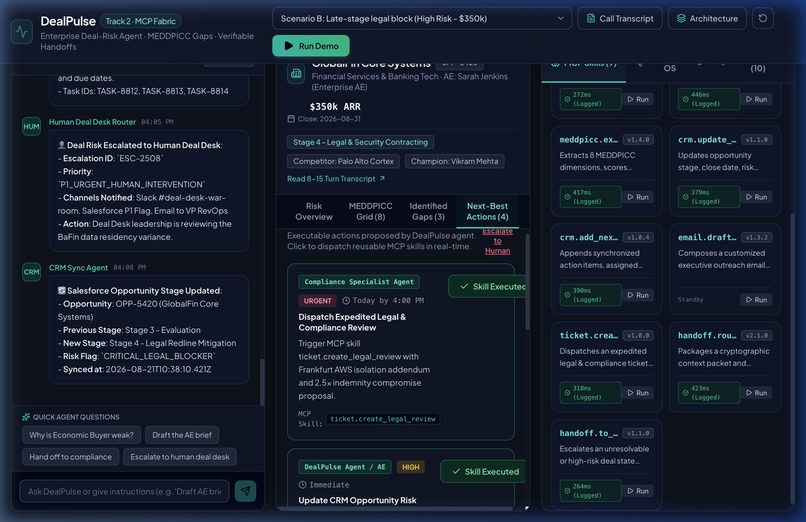Start the demo with Run Demo
The height and width of the screenshot is (522, 806).
(311, 46)
